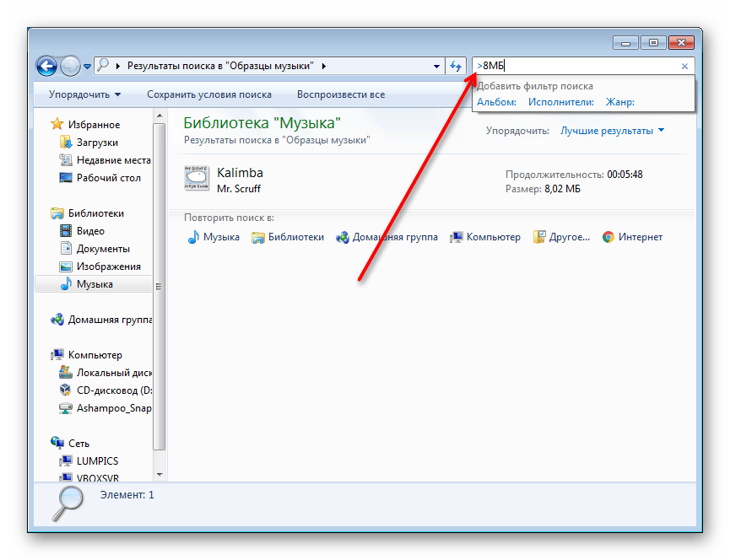Open Документы library

(x=103, y=249)
